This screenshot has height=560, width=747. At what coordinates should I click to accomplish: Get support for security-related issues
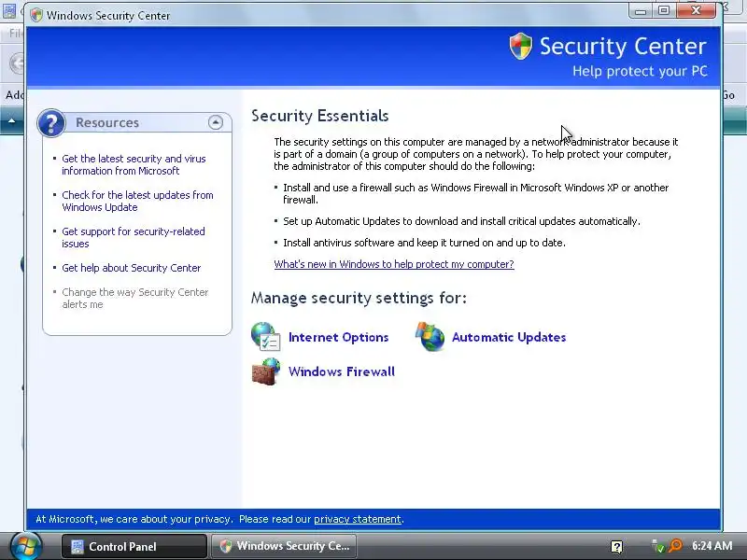pos(134,237)
